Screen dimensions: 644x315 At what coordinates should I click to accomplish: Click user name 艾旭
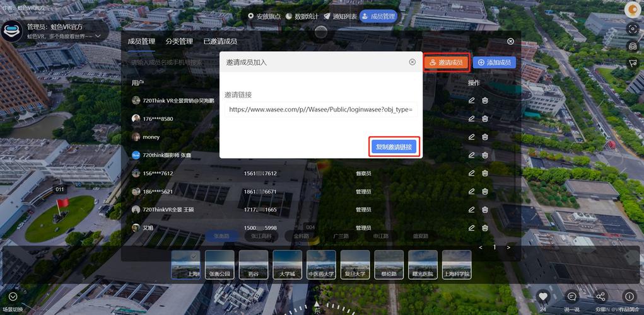pos(148,227)
